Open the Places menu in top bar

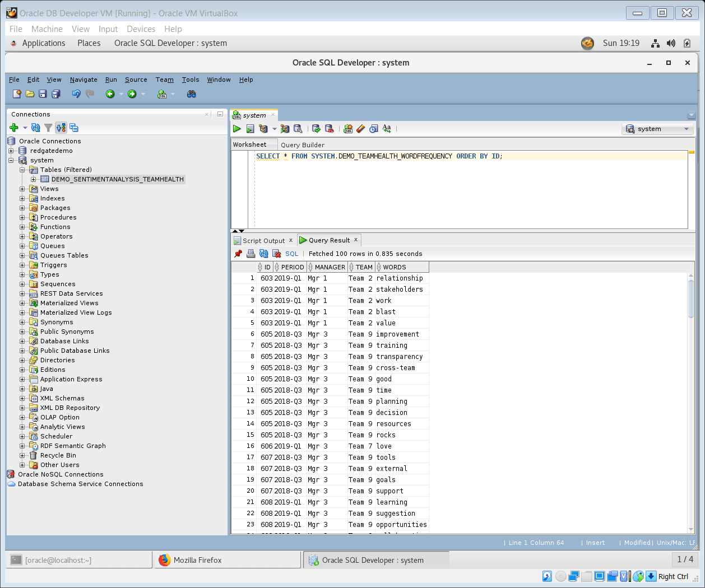pos(89,43)
